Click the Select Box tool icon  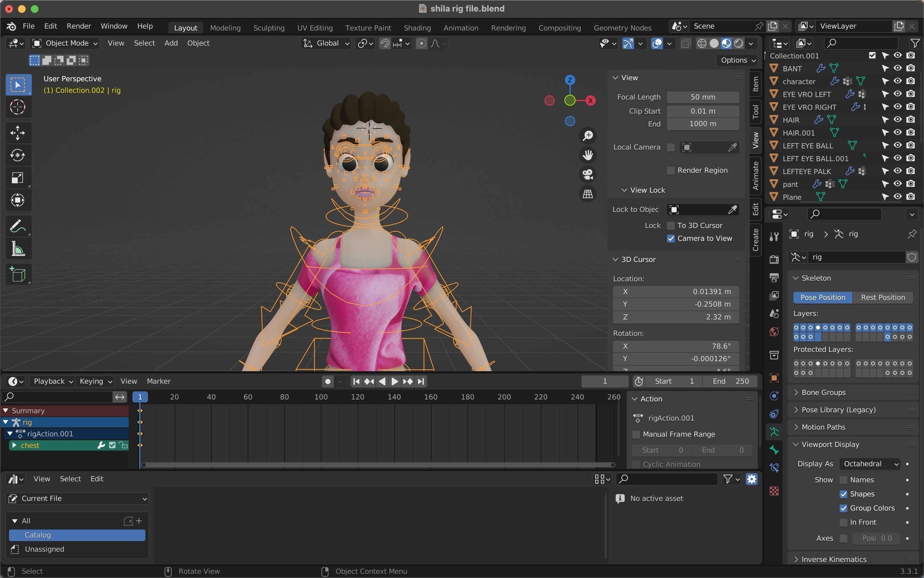point(18,84)
